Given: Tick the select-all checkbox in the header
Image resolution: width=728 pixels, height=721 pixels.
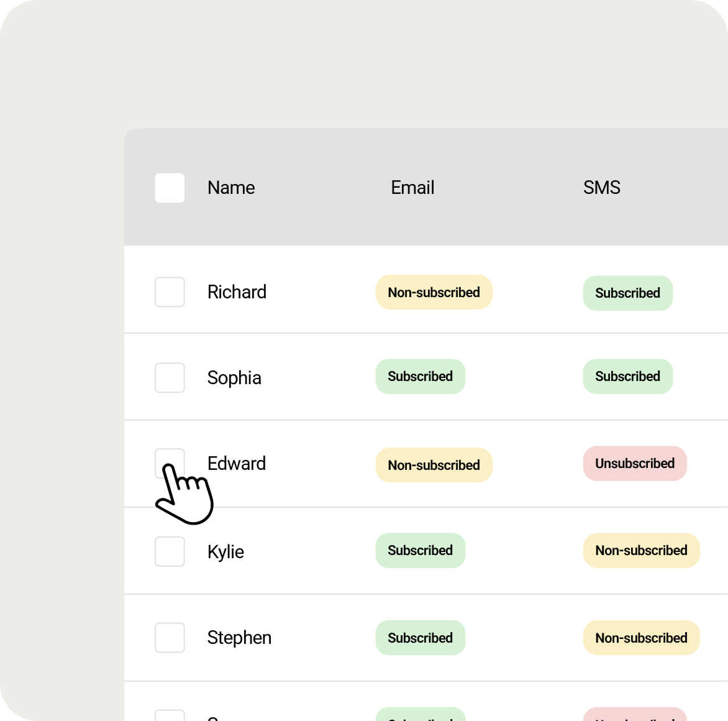Looking at the screenshot, I should [170, 188].
